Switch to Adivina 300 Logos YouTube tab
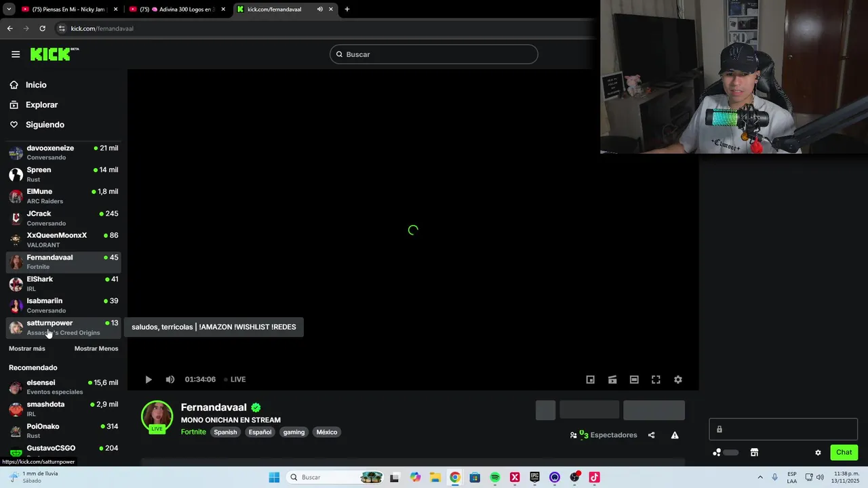Screen dimensions: 868x488 click(178, 9)
